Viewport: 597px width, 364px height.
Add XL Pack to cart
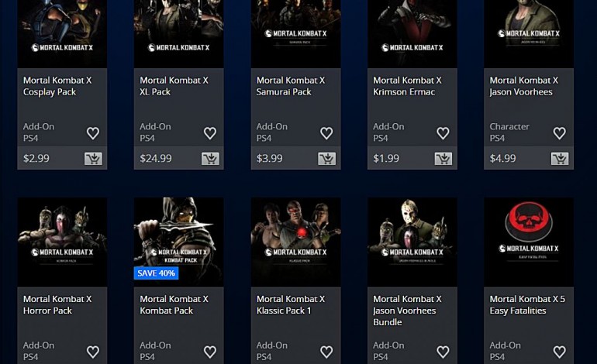pos(210,158)
